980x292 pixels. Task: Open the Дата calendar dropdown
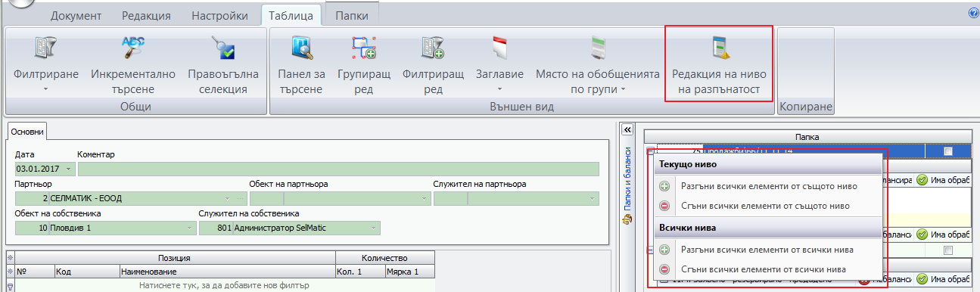click(x=70, y=169)
